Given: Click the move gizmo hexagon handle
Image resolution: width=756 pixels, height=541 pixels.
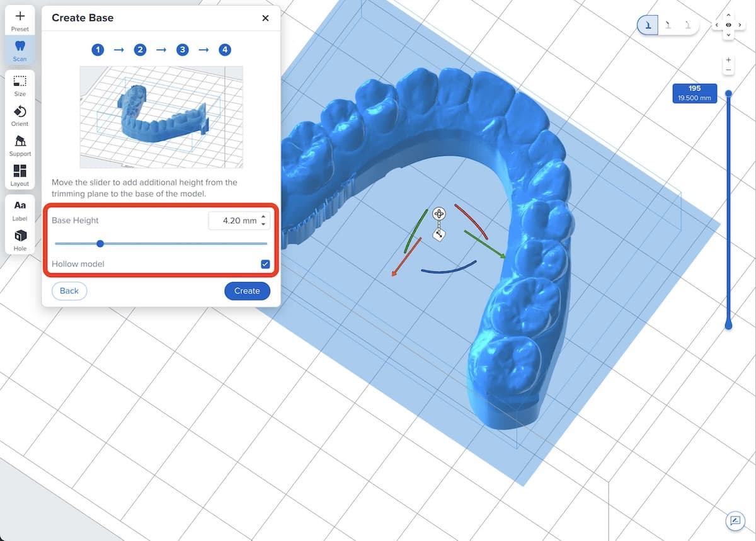Looking at the screenshot, I should coord(439,235).
